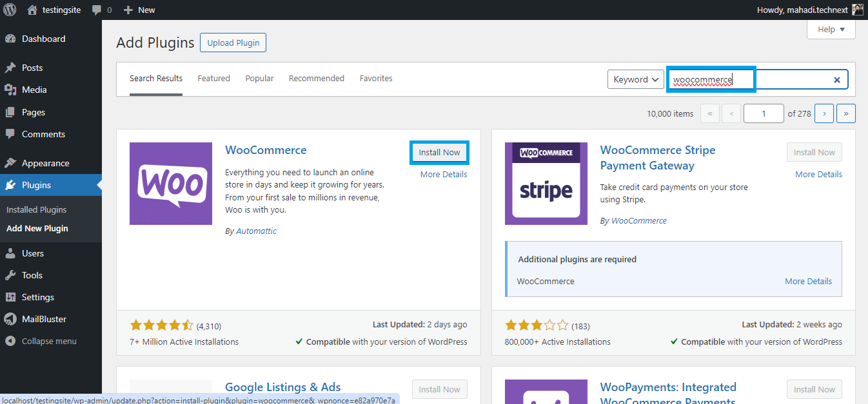Jump to last results page
This screenshot has height=404, width=868.
(x=845, y=113)
